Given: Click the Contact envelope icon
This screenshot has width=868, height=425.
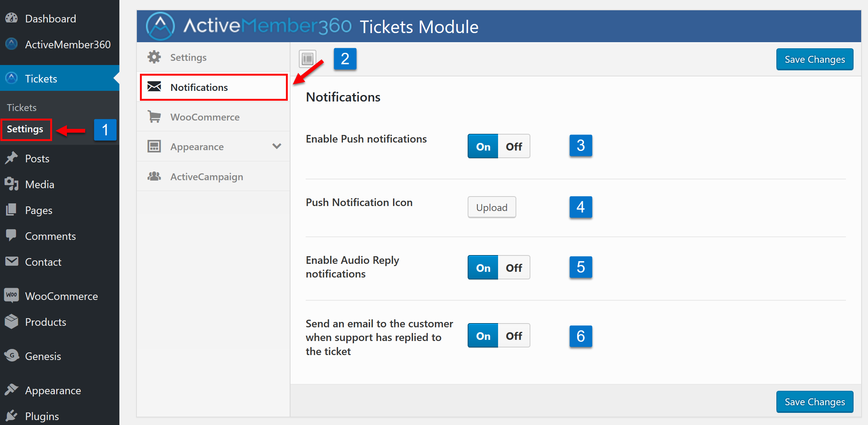Looking at the screenshot, I should pos(11,261).
